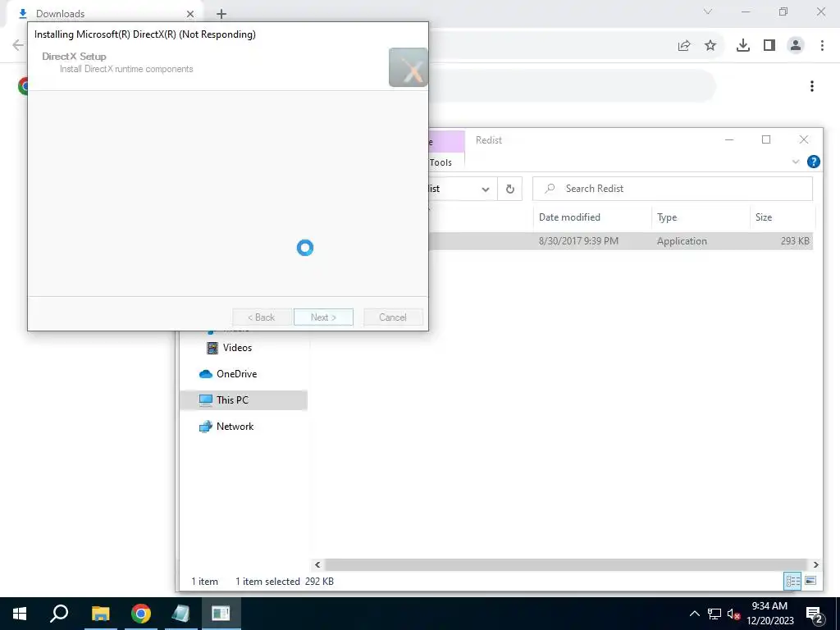Click the horizontal scrollbar in Redist window
840x630 pixels.
(x=565, y=564)
